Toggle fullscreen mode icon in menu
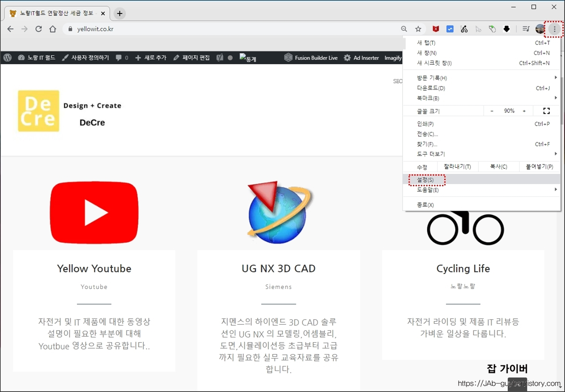The image size is (565, 392). (x=546, y=111)
